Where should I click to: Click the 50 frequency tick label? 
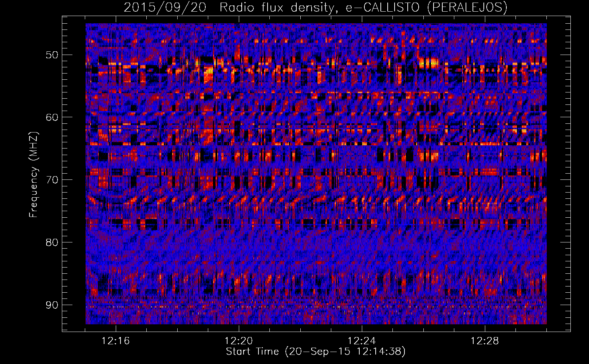[52, 55]
